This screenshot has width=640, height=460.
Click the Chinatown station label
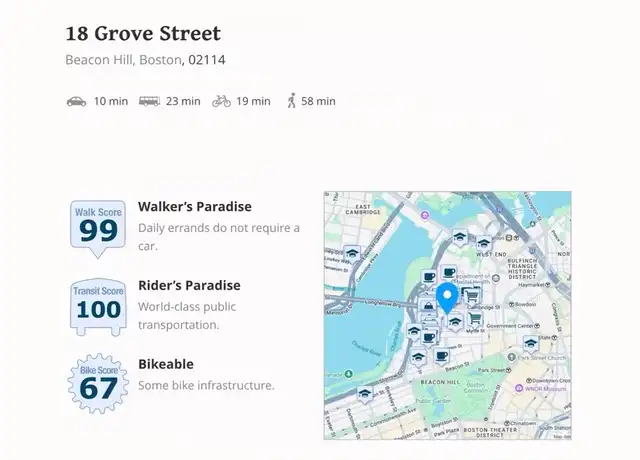click(x=523, y=423)
